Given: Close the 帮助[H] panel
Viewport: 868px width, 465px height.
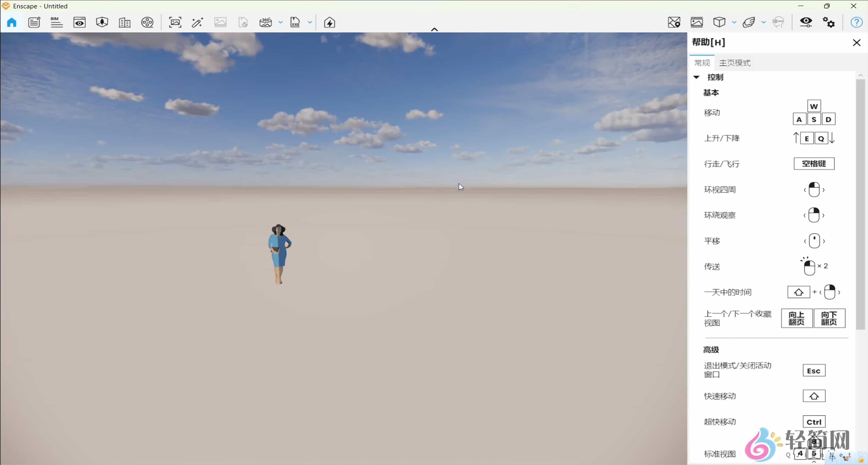Looking at the screenshot, I should [x=857, y=42].
